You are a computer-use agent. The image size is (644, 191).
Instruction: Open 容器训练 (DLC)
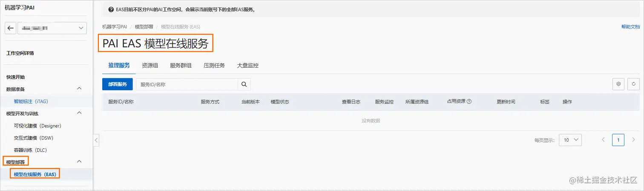pos(30,150)
